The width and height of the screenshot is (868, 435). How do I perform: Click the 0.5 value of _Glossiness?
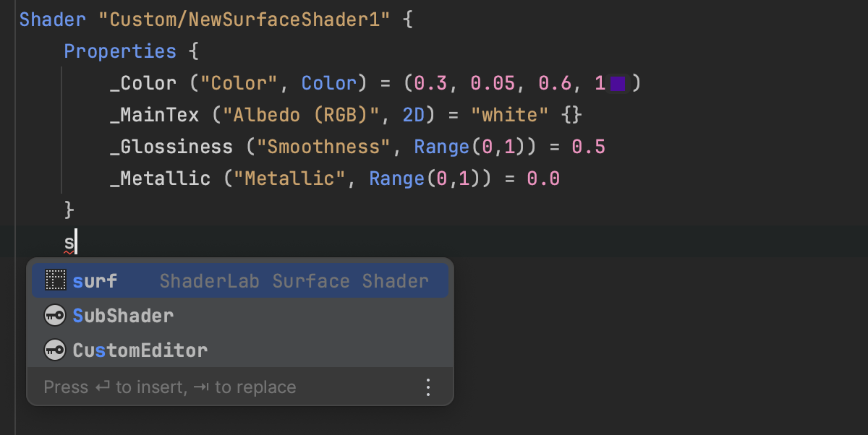[x=588, y=147]
